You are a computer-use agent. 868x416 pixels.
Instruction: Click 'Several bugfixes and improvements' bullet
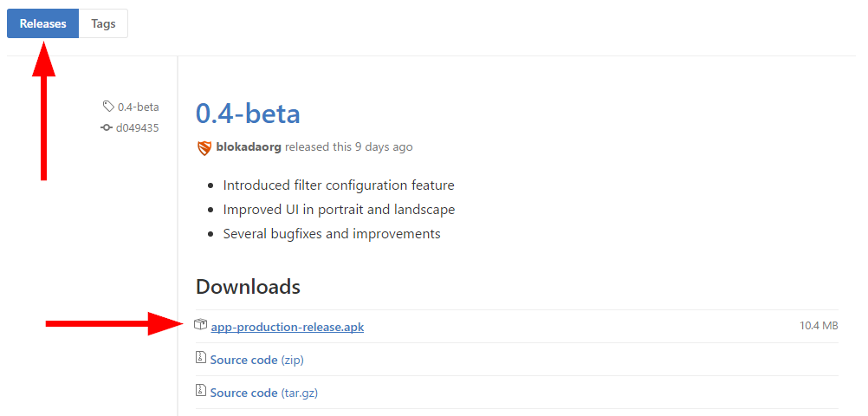pyautogui.click(x=332, y=234)
